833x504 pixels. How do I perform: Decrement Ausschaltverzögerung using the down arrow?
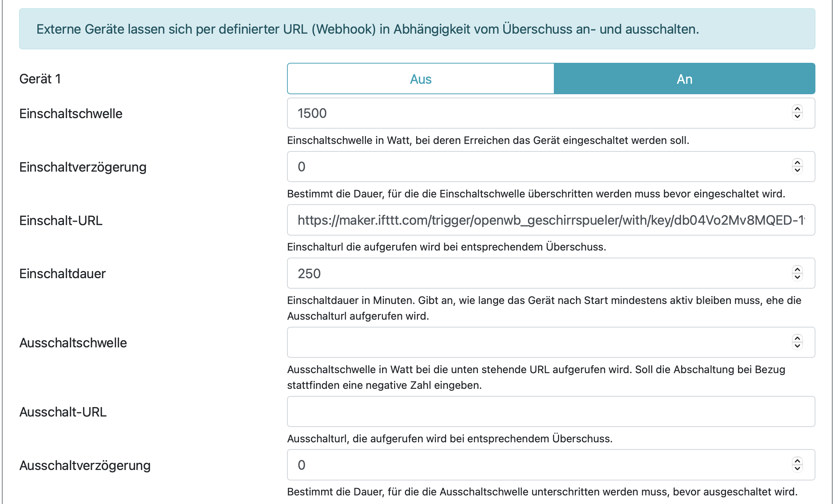coord(797,468)
